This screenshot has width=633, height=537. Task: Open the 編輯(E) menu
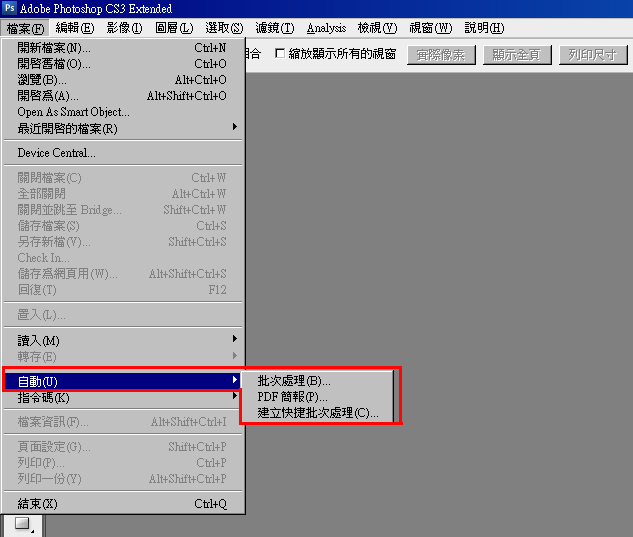pos(75,28)
